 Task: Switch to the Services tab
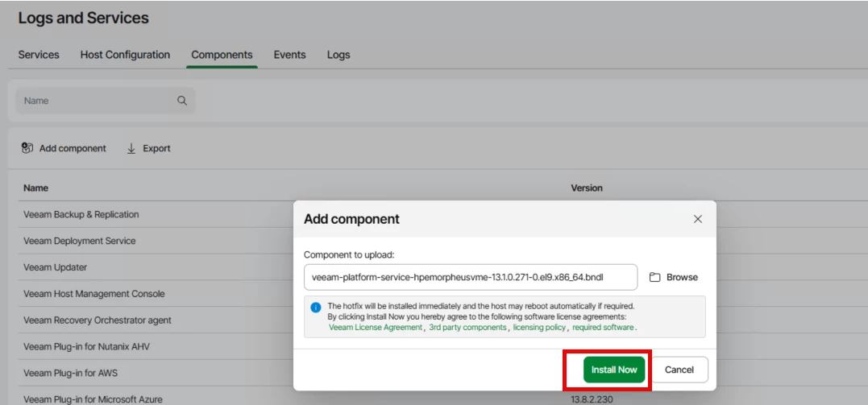[x=39, y=55]
